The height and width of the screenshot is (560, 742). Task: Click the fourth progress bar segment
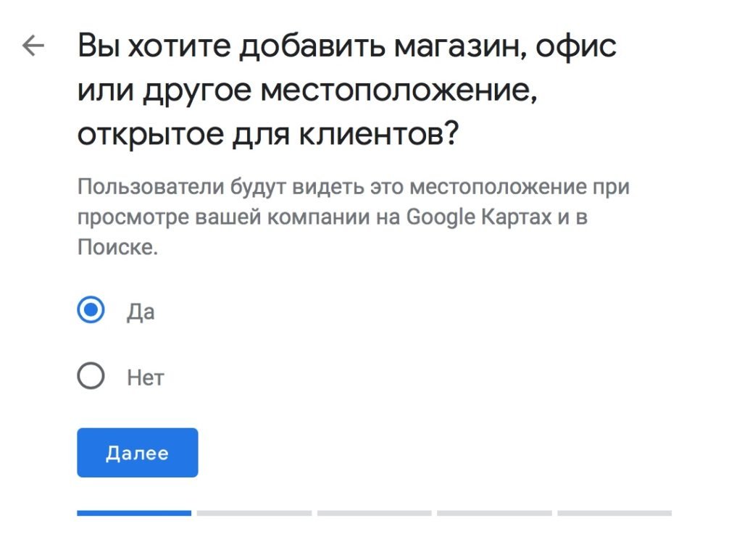coord(496,514)
